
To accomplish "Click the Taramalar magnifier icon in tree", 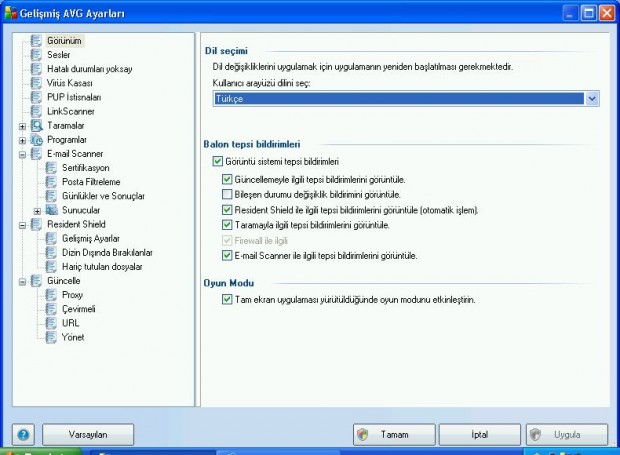I will 37,126.
